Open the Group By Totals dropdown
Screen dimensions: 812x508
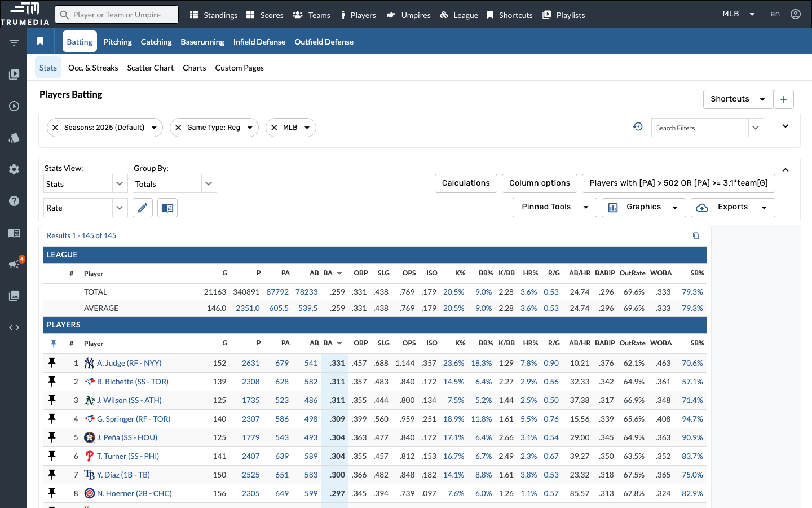[175, 183]
